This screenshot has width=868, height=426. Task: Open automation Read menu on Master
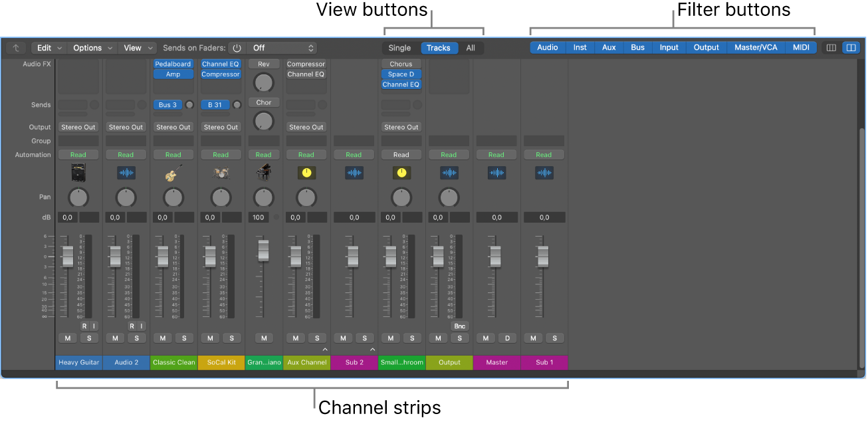pyautogui.click(x=496, y=155)
